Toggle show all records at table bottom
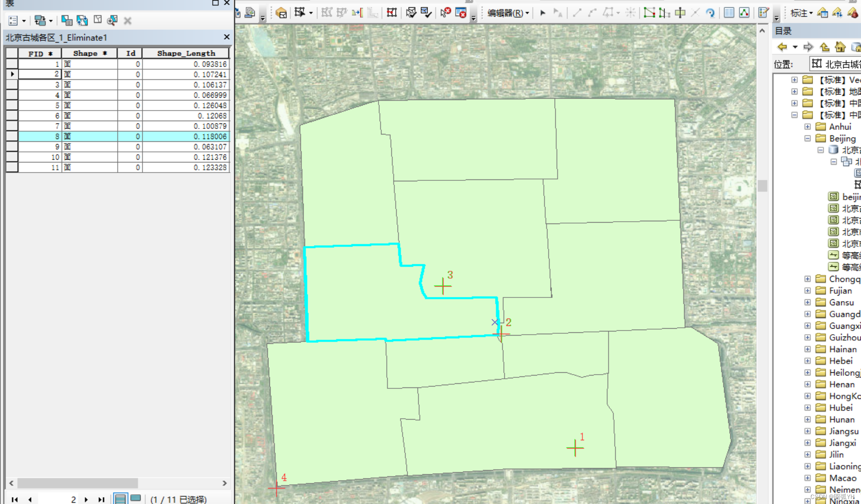This screenshot has height=504, width=861. pyautogui.click(x=120, y=499)
